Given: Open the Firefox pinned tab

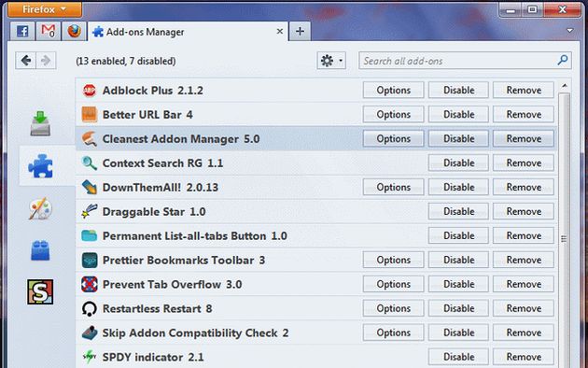Looking at the screenshot, I should coord(74,31).
